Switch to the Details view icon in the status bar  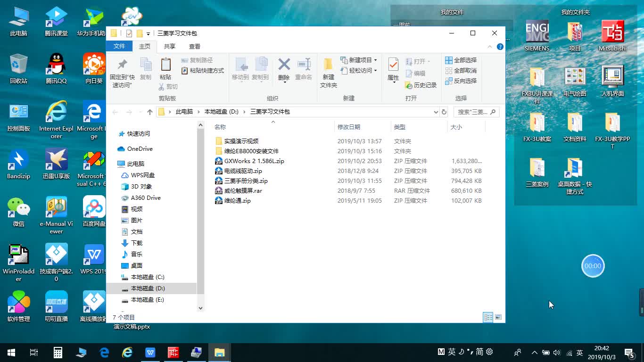pos(488,317)
